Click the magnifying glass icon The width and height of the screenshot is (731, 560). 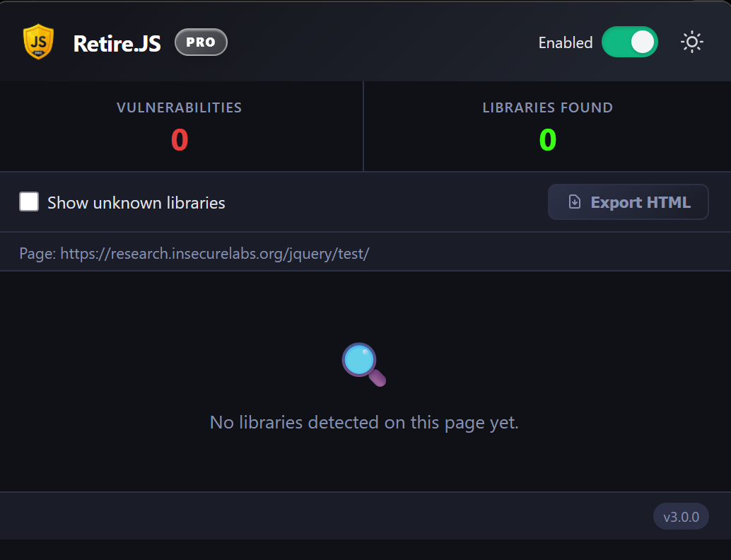coord(364,365)
